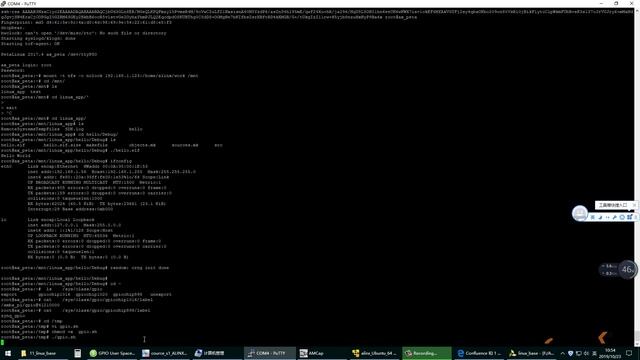640x360 pixels.
Task: Open the security shield tray icon
Action: 571,353
